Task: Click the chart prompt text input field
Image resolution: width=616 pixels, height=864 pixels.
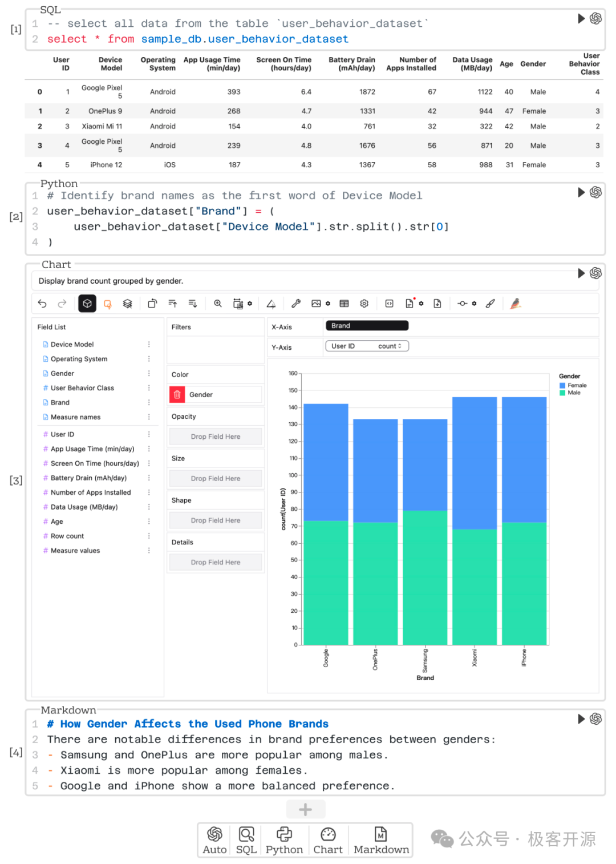Action: tap(315, 281)
